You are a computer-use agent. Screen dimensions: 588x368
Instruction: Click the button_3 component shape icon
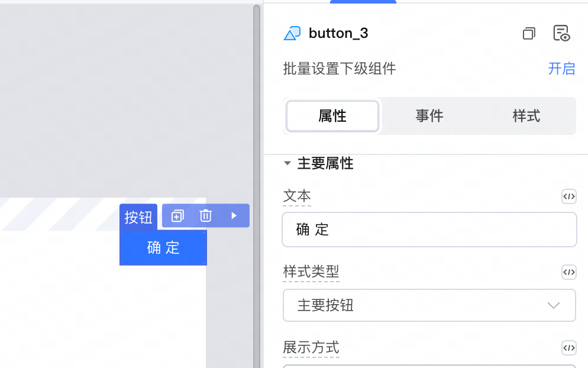pyautogui.click(x=292, y=33)
